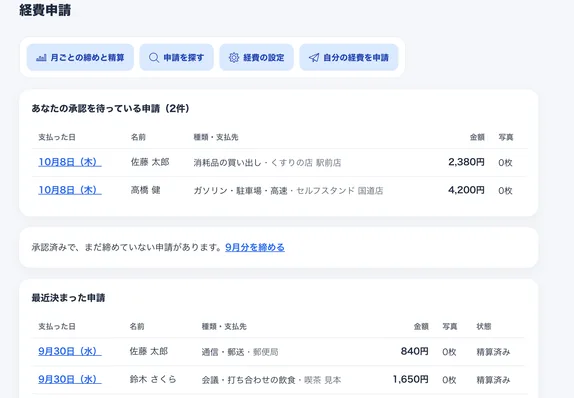The height and width of the screenshot is (398, 574).
Task: Click the magnifier icon in 申請を探す
Action: [154, 57]
